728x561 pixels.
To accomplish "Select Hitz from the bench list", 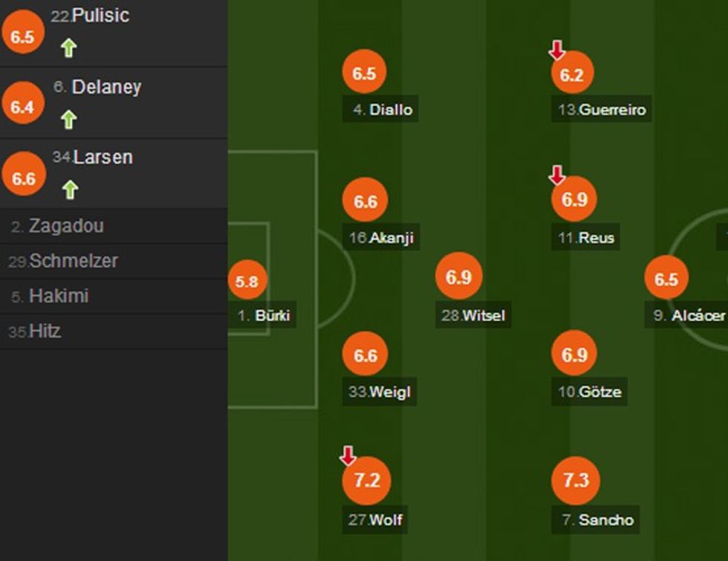I will 45,331.
